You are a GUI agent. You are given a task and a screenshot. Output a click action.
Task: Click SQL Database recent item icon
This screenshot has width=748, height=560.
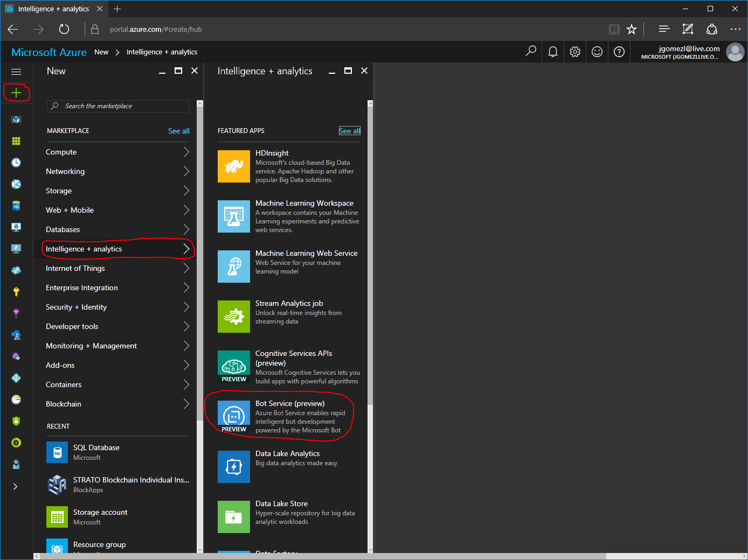click(57, 453)
